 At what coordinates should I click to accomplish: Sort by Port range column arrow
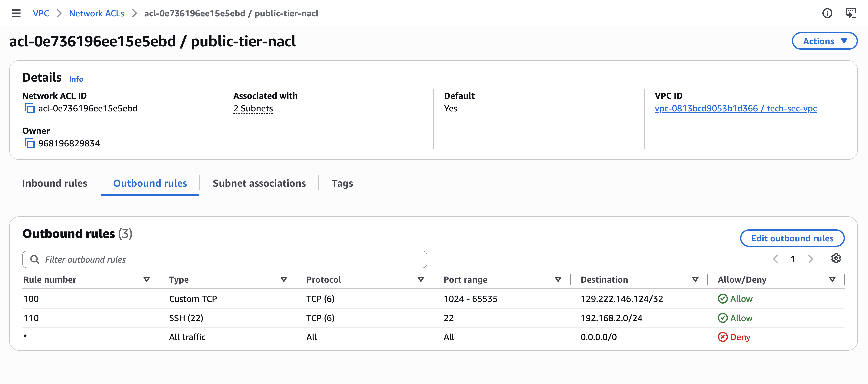558,279
